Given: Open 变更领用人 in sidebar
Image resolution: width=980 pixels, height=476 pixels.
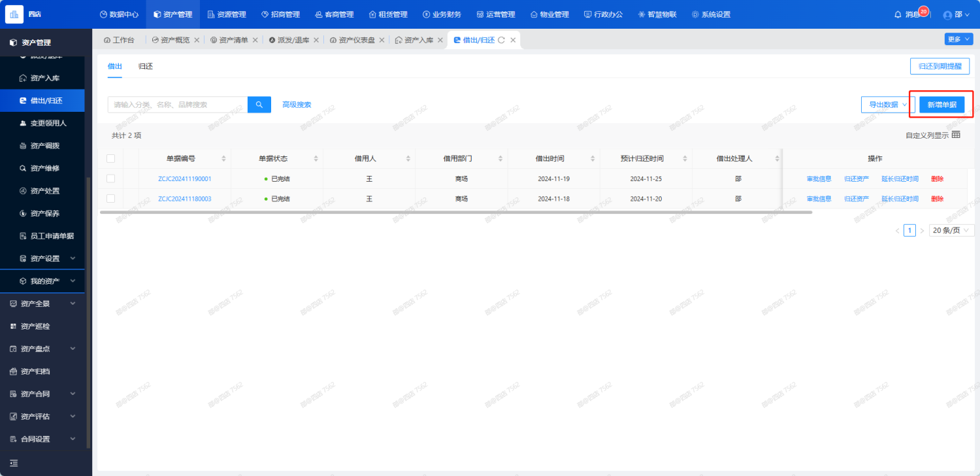Looking at the screenshot, I should [x=42, y=123].
